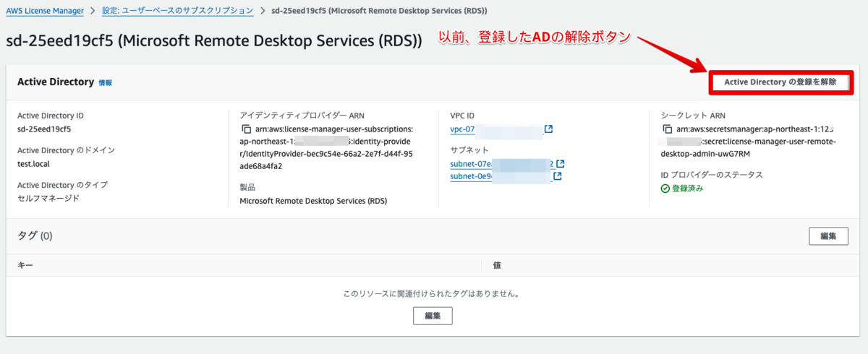Click 編集 button in tag header
Image resolution: width=868 pixels, height=354 pixels.
click(828, 236)
